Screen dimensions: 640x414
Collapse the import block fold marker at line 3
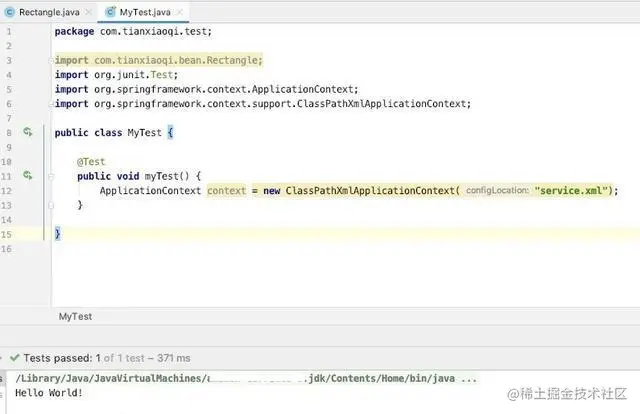pos(51,60)
